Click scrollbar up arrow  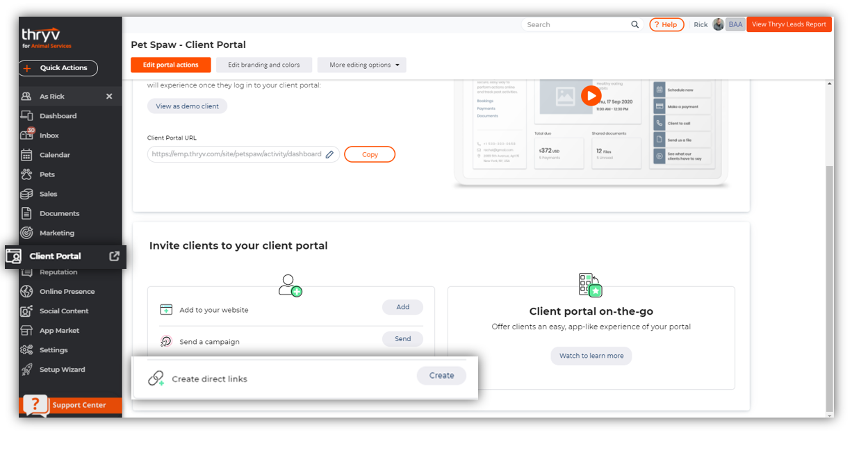pyautogui.click(x=828, y=83)
